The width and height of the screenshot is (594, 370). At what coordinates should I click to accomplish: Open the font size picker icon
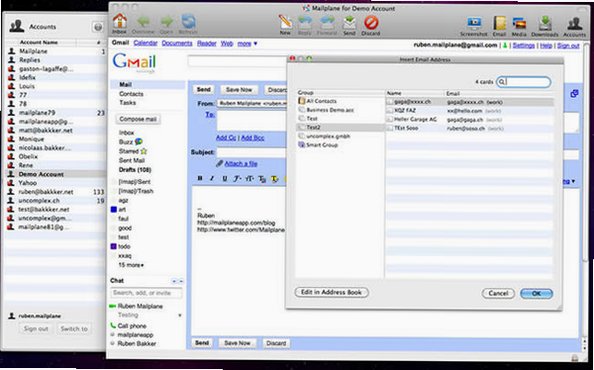[x=250, y=179]
